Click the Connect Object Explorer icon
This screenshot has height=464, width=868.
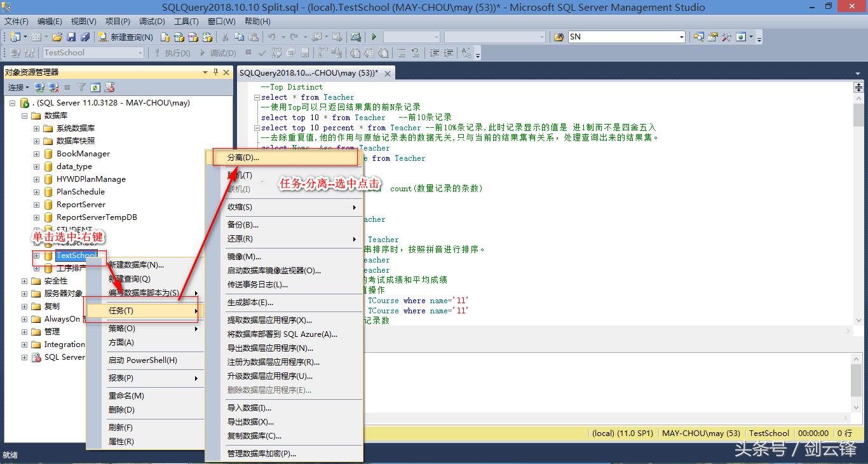pos(39,87)
